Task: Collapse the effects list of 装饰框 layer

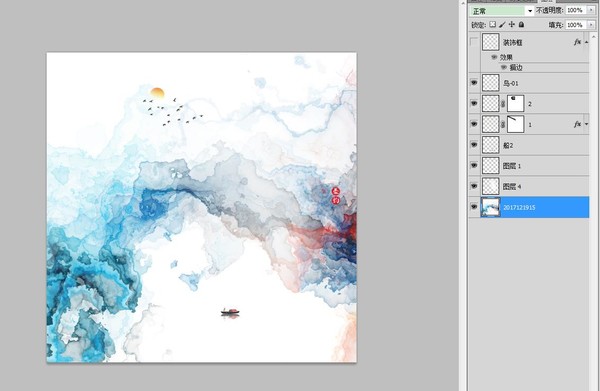Action: (x=586, y=42)
